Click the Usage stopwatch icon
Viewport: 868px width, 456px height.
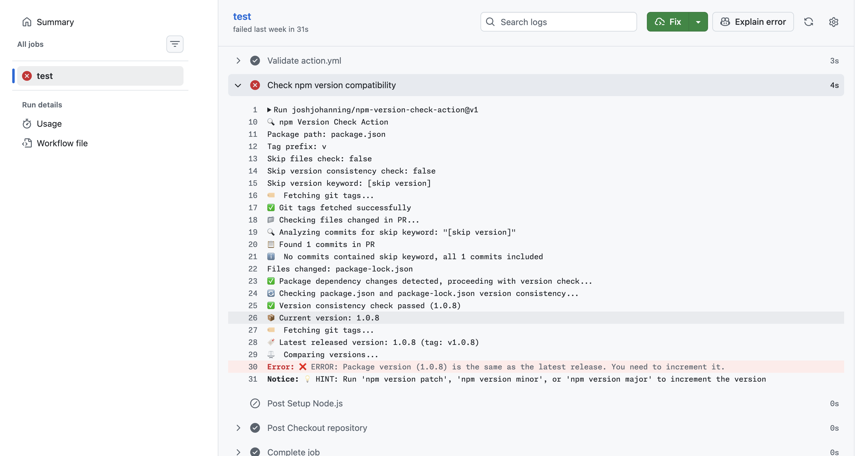pyautogui.click(x=27, y=124)
